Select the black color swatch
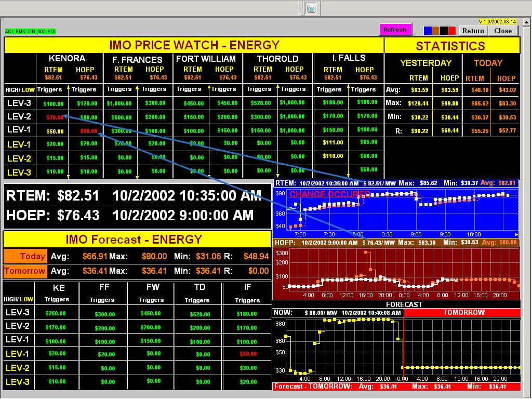Viewport: 532px width, 399px height. pyautogui.click(x=444, y=31)
